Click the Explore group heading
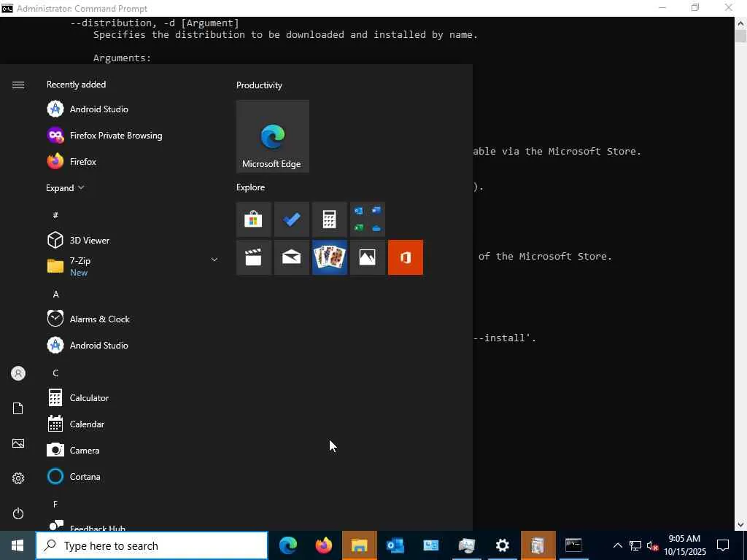The width and height of the screenshot is (747, 560). point(251,187)
